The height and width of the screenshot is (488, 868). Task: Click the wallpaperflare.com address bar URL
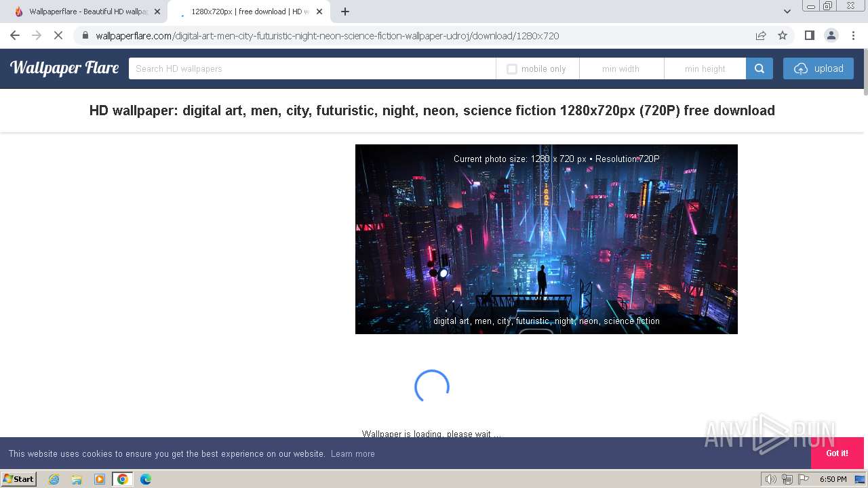coord(327,36)
